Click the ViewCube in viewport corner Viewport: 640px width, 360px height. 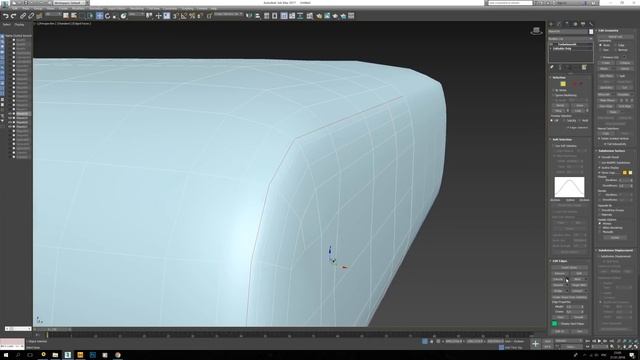(x=536, y=31)
